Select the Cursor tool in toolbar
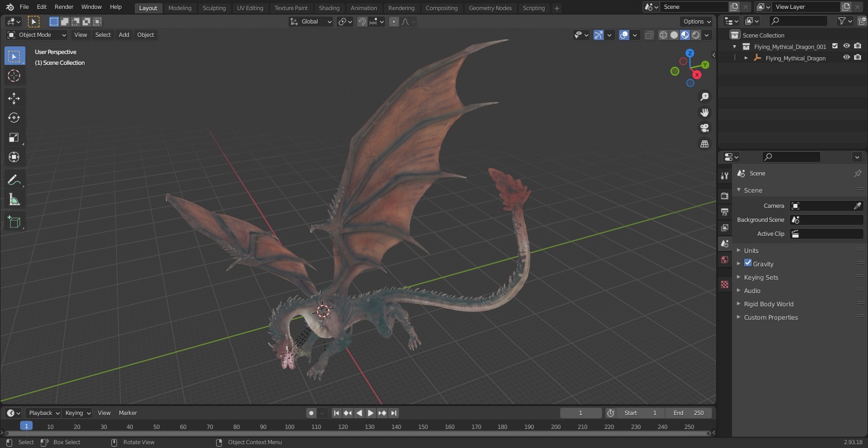Image resolution: width=868 pixels, height=448 pixels. [14, 76]
